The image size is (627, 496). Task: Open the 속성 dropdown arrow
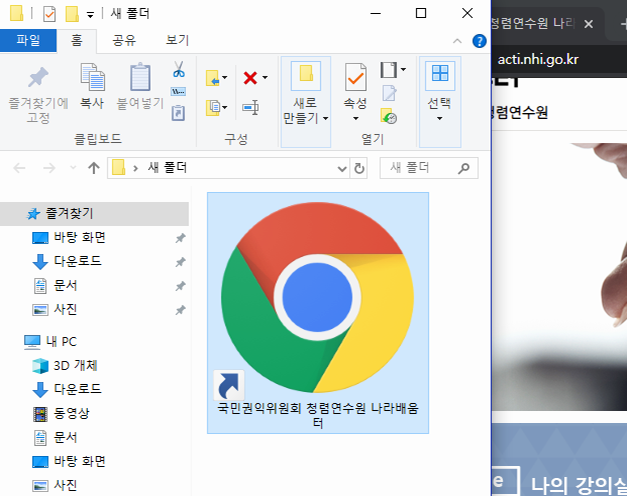[x=355, y=118]
